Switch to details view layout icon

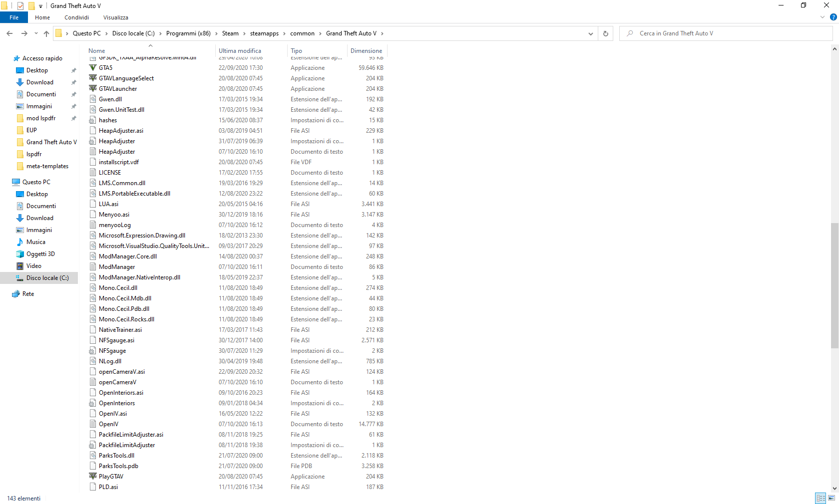tap(821, 498)
